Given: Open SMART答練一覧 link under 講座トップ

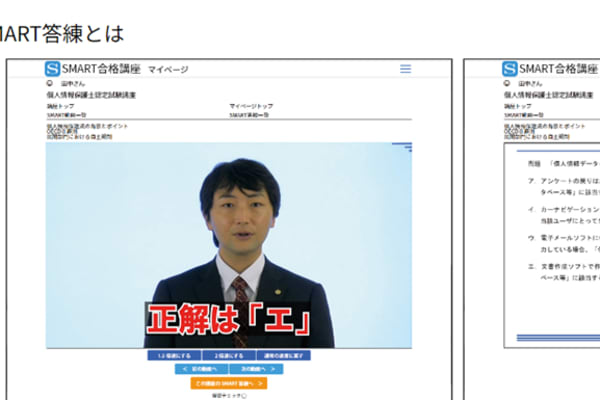Looking at the screenshot, I should click(x=66, y=115).
